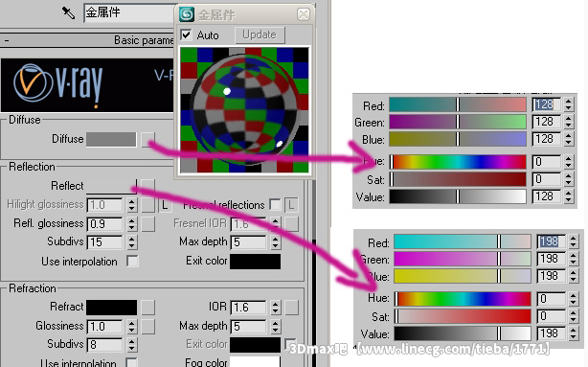Toggle the Hilight glossiness lock L button
588x367 pixels.
[165, 205]
